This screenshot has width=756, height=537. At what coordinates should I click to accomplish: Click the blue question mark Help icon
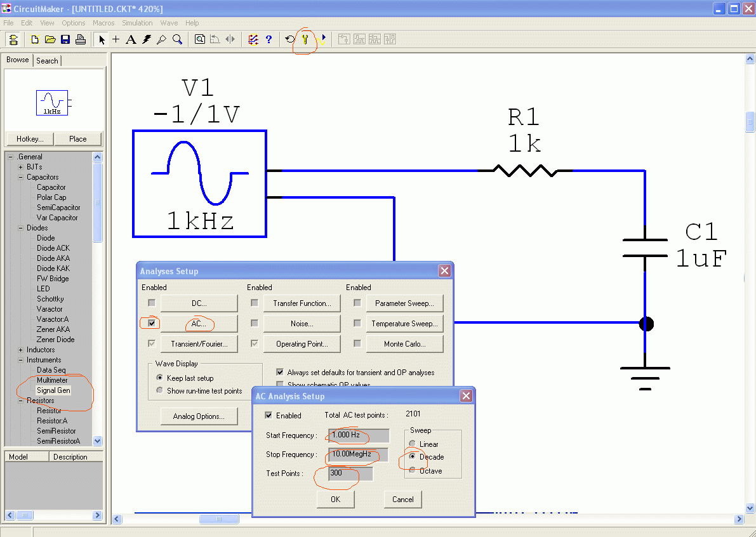point(269,39)
